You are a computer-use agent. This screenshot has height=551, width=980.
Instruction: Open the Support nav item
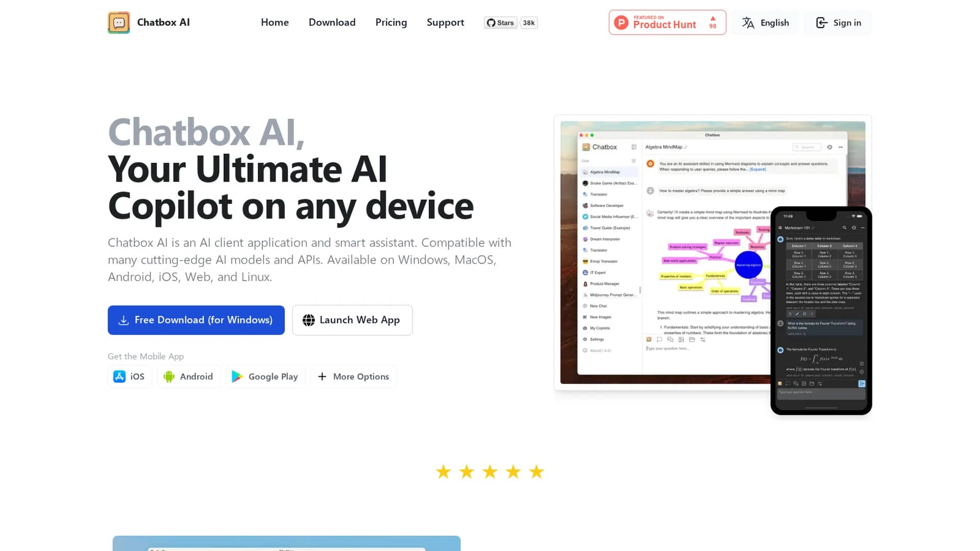pos(445,22)
